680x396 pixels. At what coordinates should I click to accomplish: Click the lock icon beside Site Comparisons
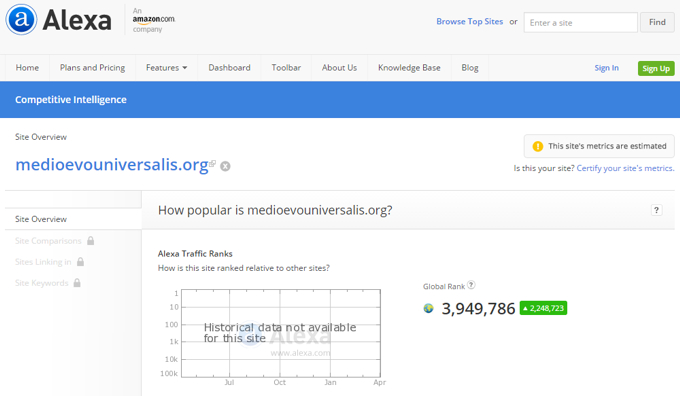point(91,240)
